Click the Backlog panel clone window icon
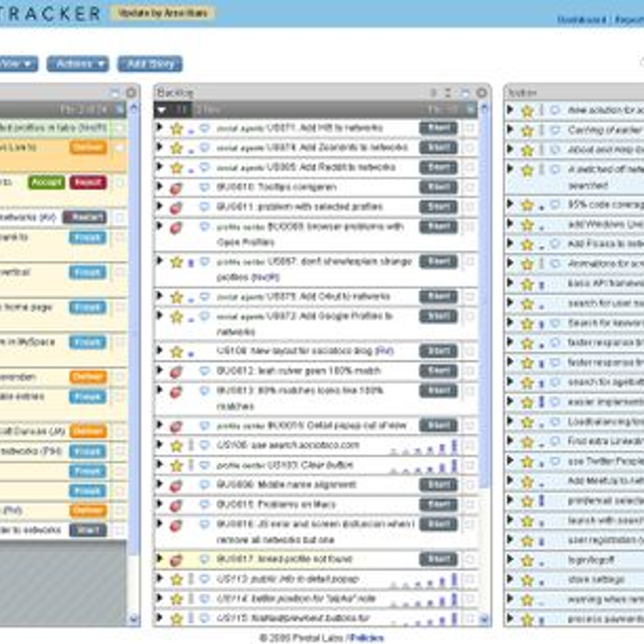The height and width of the screenshot is (644, 644). click(x=465, y=93)
